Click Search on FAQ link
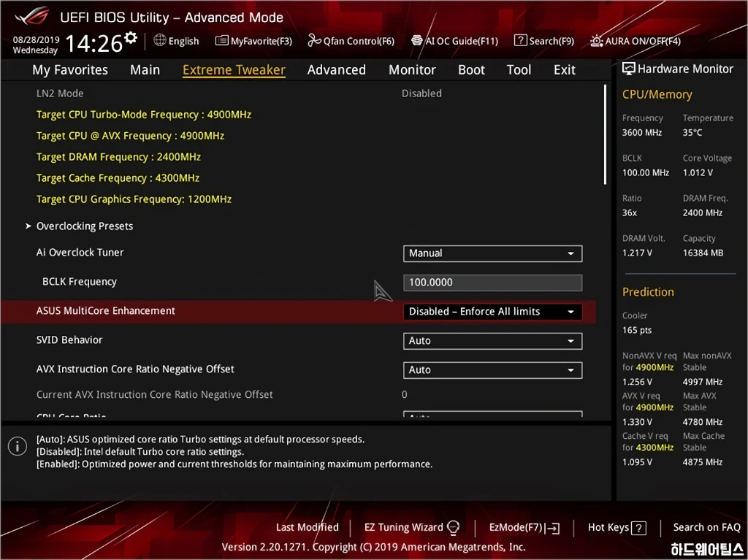Screen dimensions: 748x560 706,528
